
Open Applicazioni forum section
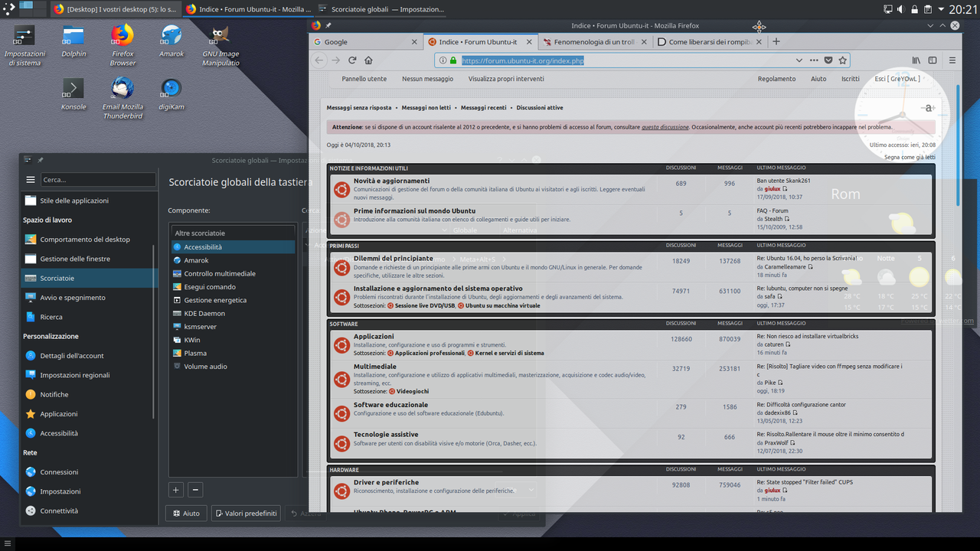coord(374,336)
